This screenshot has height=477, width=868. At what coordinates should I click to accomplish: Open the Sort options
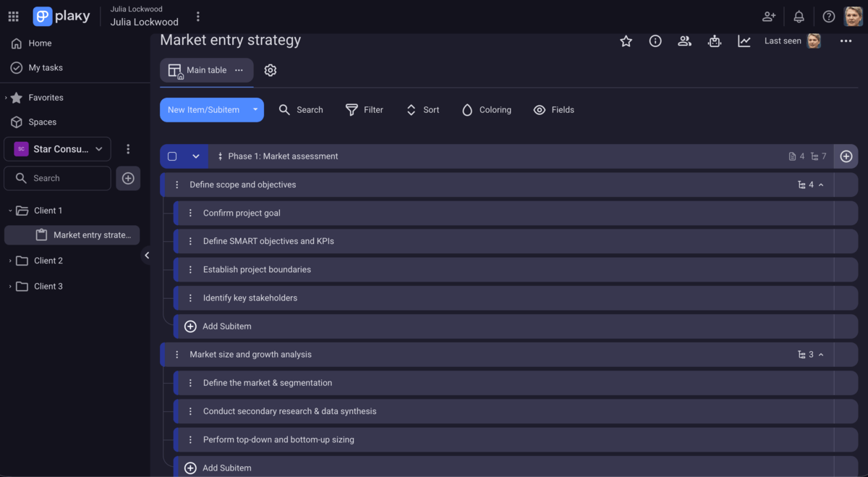pyautogui.click(x=410, y=109)
